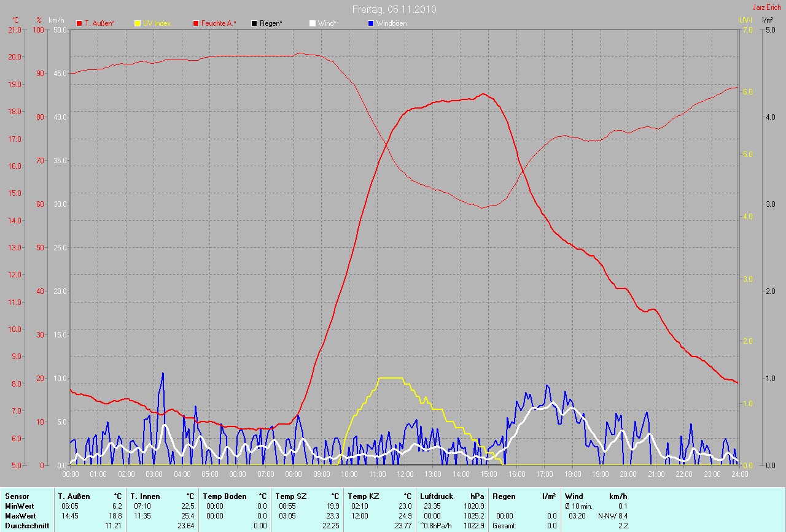The width and height of the screenshot is (786, 532).
Task: Click the 'Gesamt:' rain total label
Action: (504, 526)
